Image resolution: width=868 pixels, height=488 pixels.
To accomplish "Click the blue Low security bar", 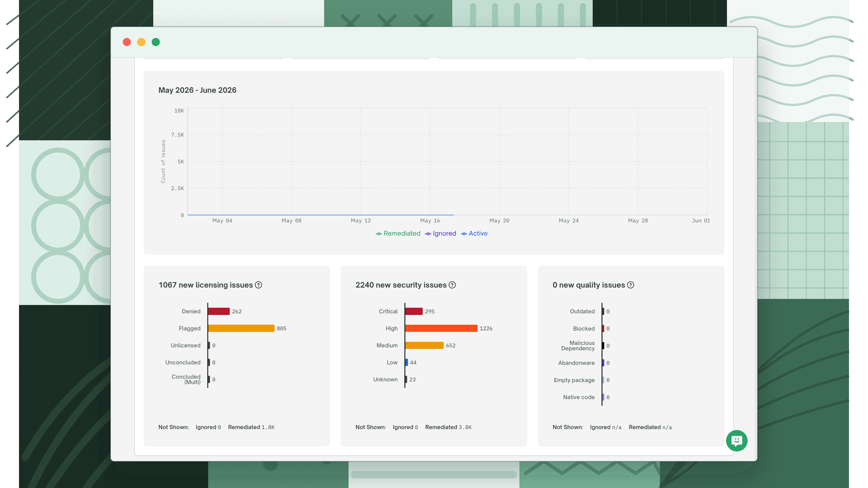I will (x=407, y=362).
